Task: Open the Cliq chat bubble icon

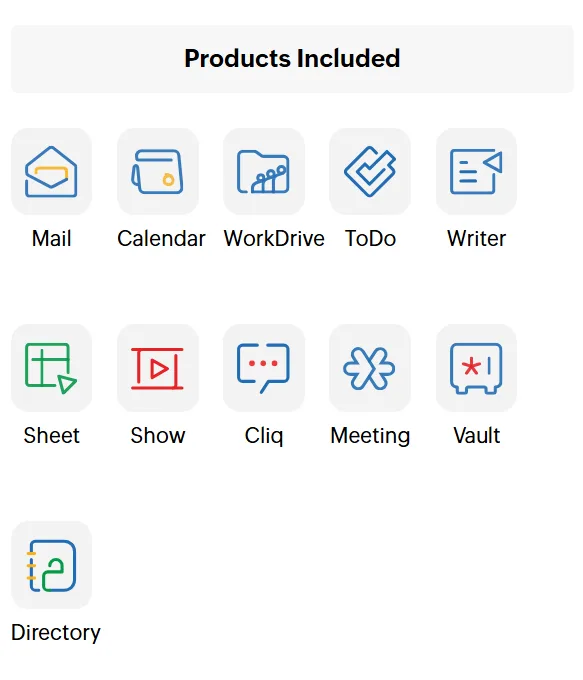Action: click(x=264, y=368)
